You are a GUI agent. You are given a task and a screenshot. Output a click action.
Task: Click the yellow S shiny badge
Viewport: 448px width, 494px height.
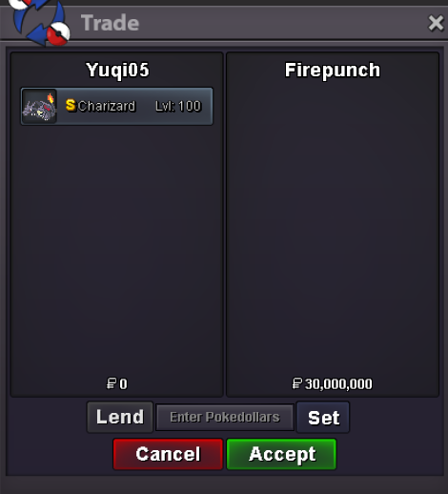(71, 105)
